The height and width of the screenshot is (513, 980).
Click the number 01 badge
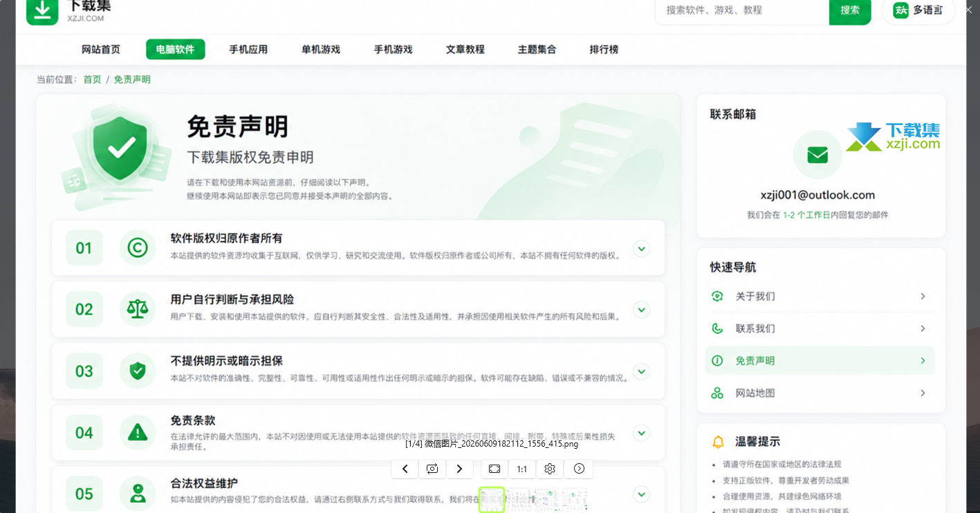[84, 248]
